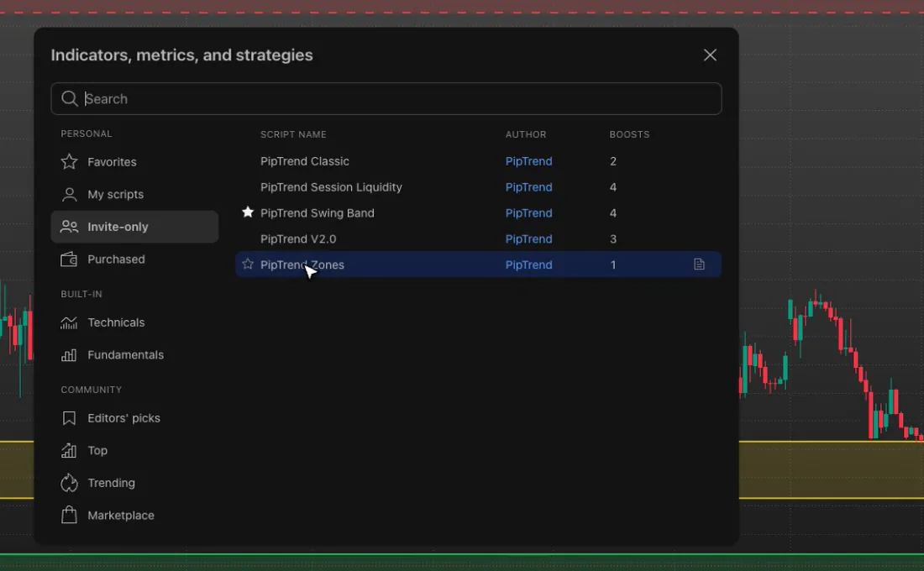Open PipTrend author link in Session Liquidity row
924x571 pixels.
pyautogui.click(x=528, y=187)
